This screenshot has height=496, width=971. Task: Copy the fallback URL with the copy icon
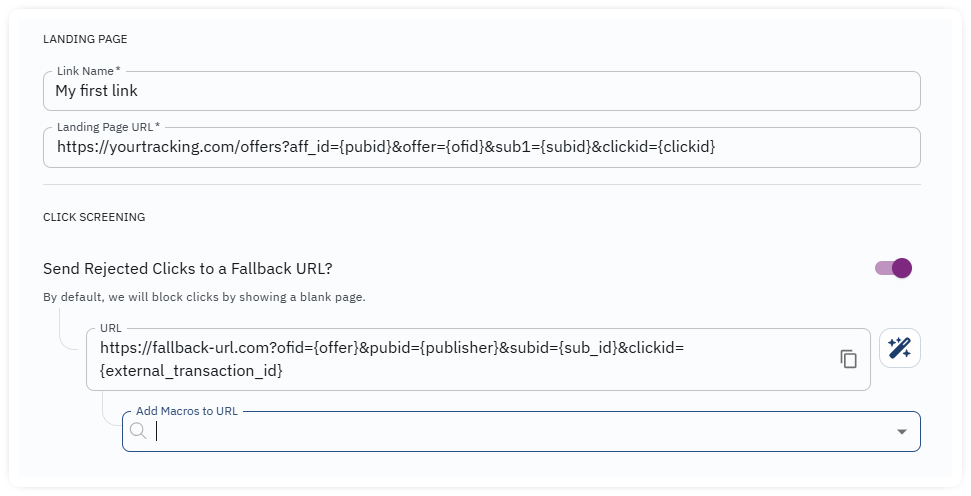click(x=848, y=359)
